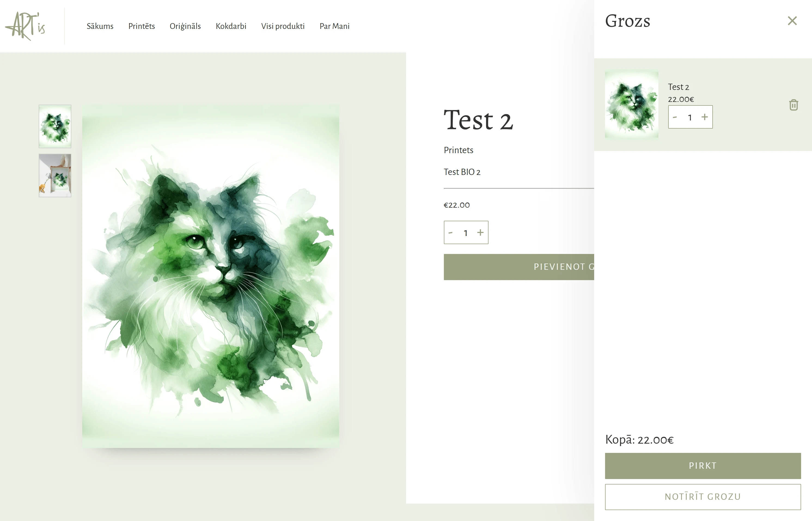Open Sākums navigation item

(x=100, y=26)
